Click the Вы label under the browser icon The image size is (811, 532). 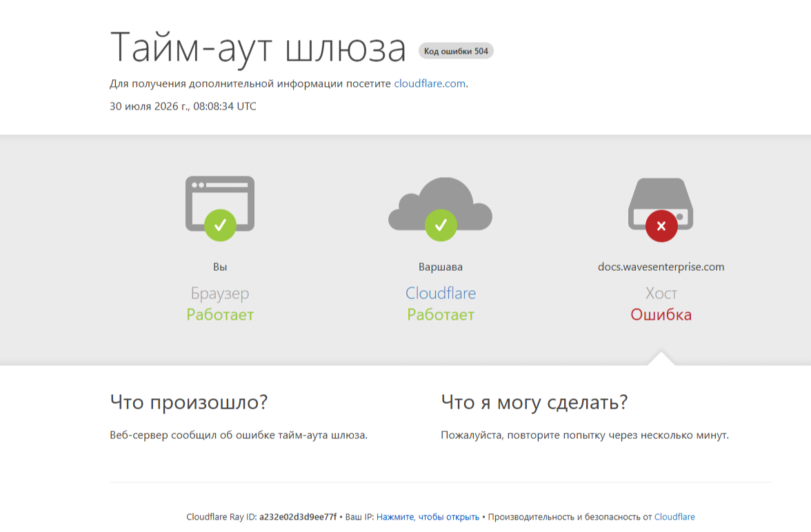[220, 267]
